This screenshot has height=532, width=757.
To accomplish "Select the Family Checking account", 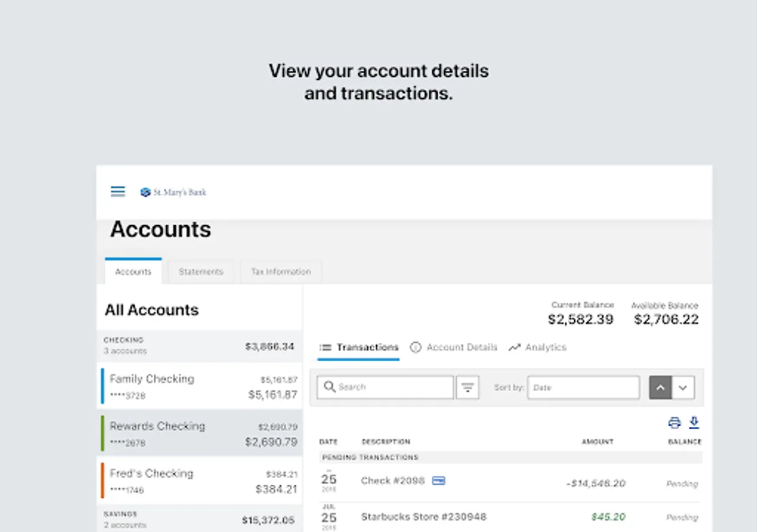I will point(199,386).
